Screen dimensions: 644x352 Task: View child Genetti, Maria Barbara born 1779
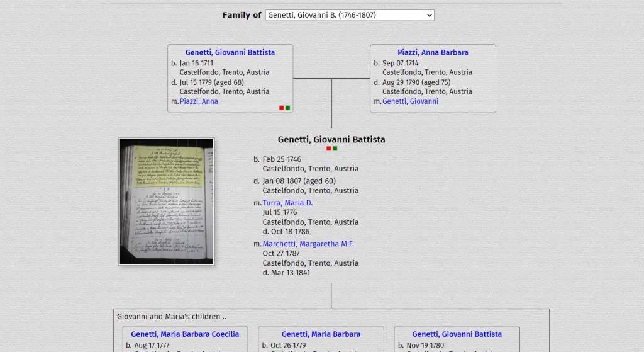click(x=321, y=334)
